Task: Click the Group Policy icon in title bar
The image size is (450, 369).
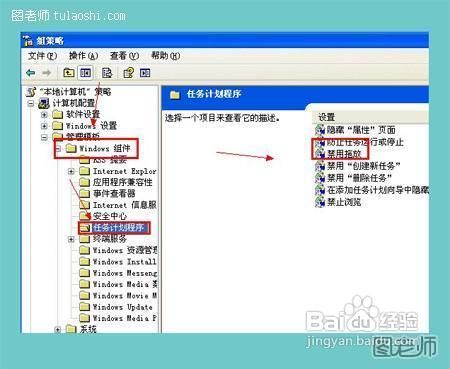Action: coord(28,41)
